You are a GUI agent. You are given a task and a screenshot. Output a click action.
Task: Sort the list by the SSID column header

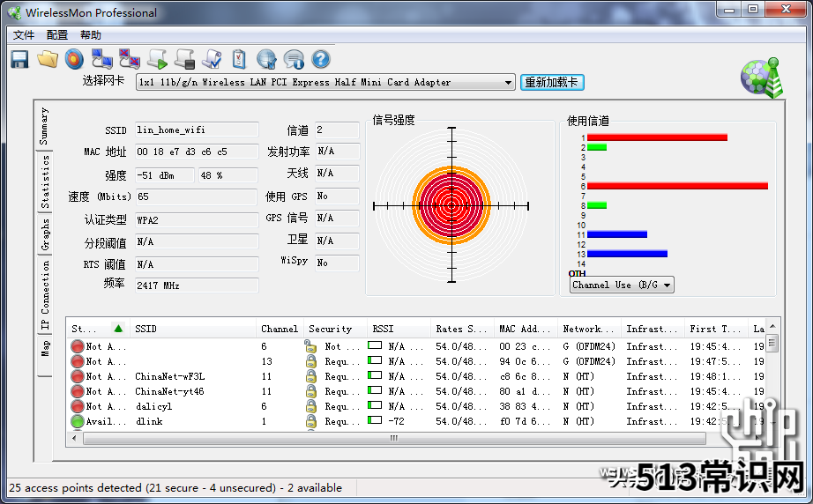click(192, 329)
